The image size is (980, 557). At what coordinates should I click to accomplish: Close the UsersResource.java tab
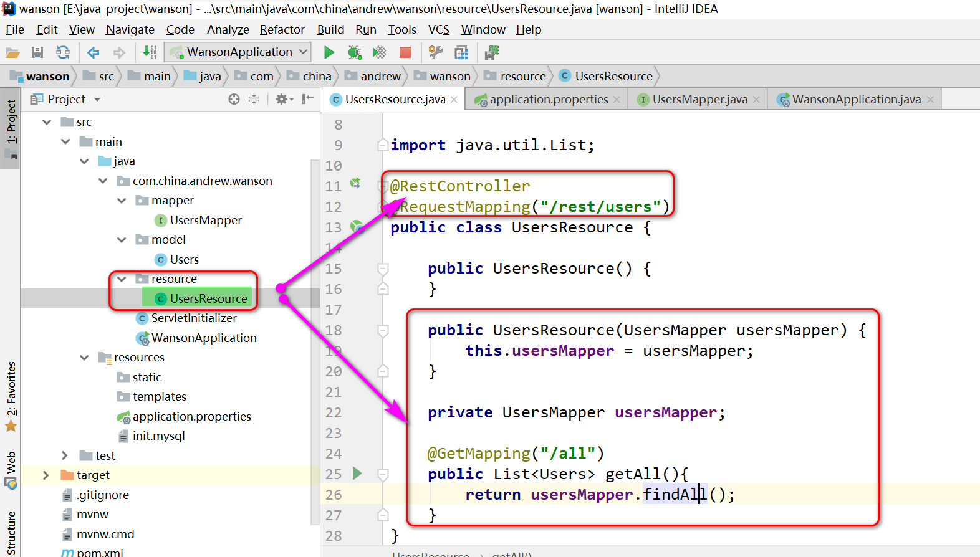454,100
